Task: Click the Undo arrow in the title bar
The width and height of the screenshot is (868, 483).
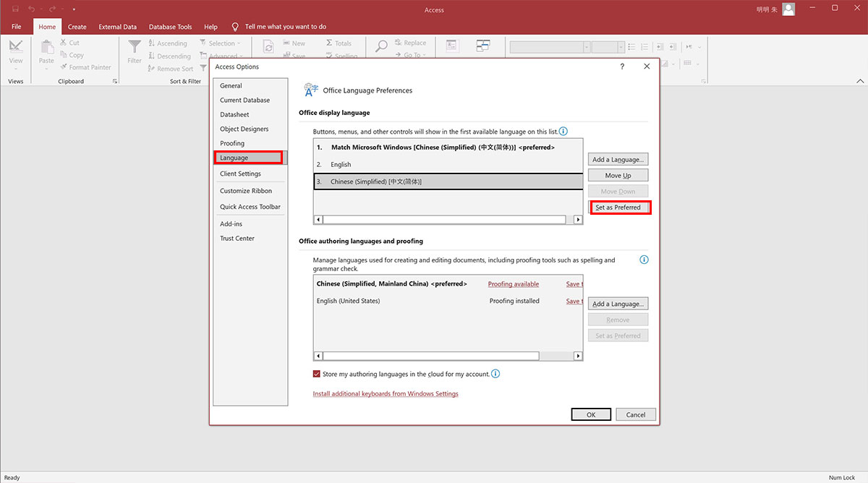Action: click(x=32, y=9)
